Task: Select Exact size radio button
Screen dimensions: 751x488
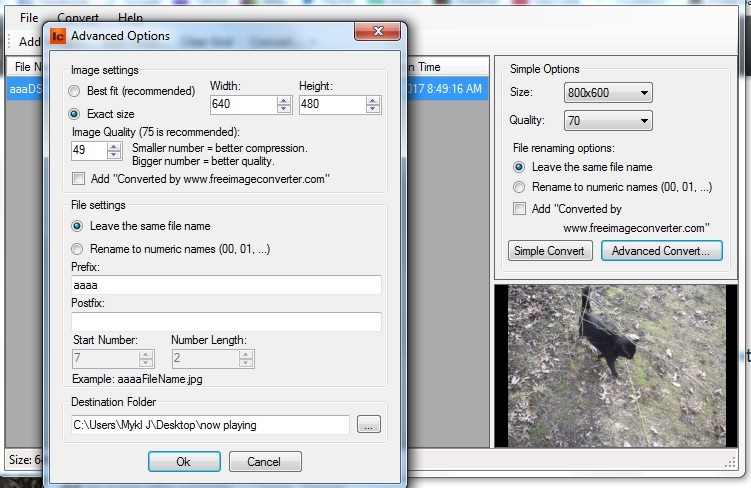Action: [74, 114]
